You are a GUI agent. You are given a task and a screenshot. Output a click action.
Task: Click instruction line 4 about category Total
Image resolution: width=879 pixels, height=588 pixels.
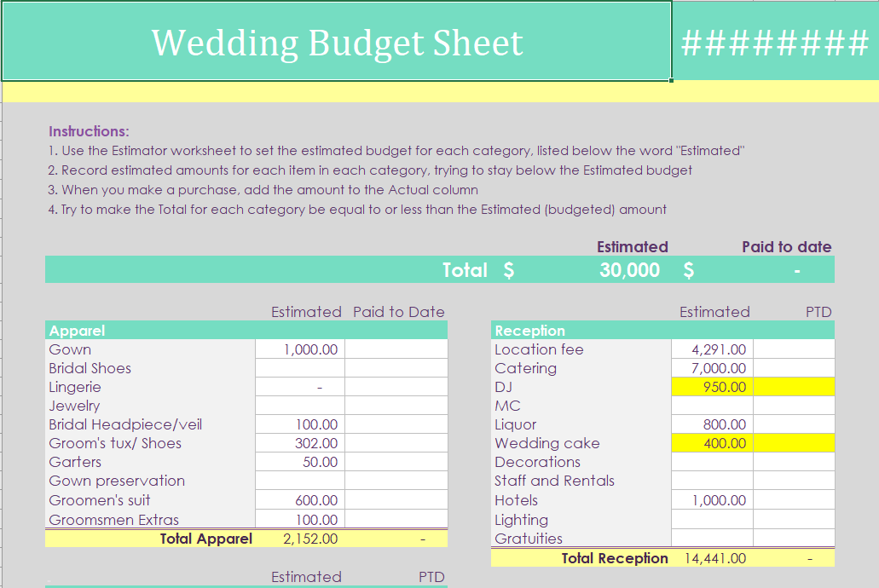tap(357, 210)
